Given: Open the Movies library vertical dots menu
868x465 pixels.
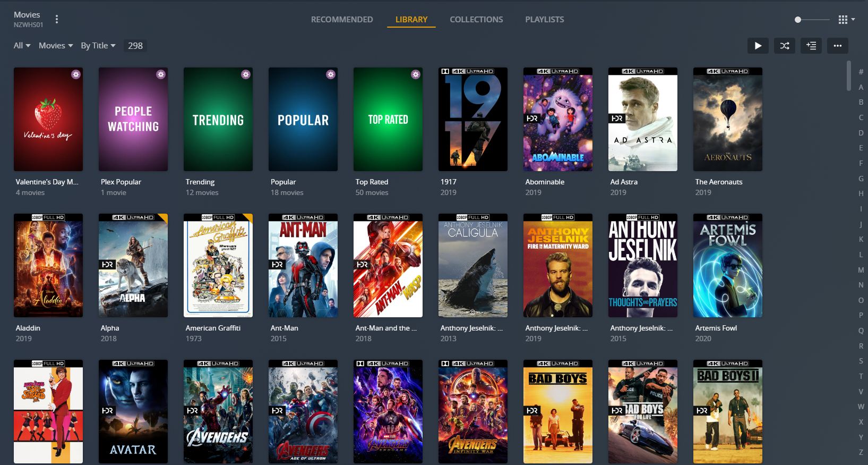Looking at the screenshot, I should click(x=57, y=19).
